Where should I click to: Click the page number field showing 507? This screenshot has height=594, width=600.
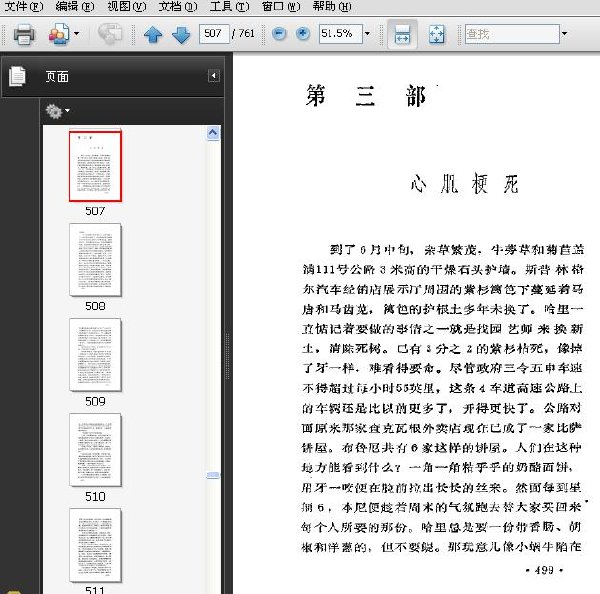coord(214,34)
